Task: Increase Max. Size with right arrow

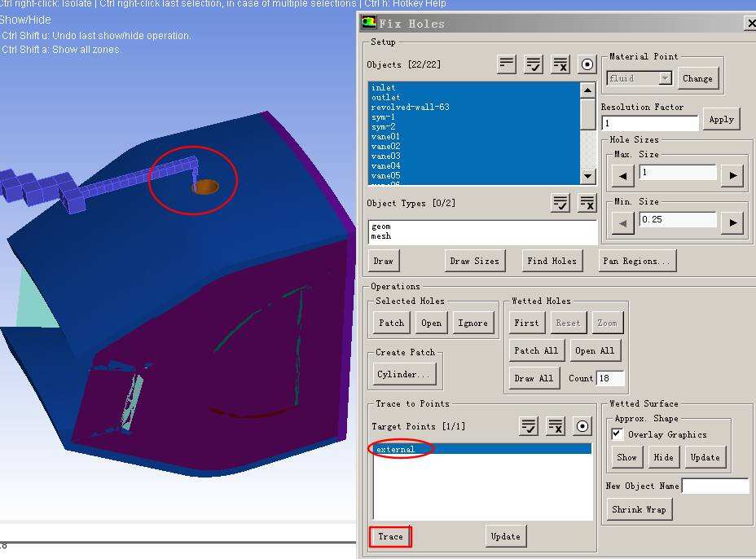Action: pos(732,175)
